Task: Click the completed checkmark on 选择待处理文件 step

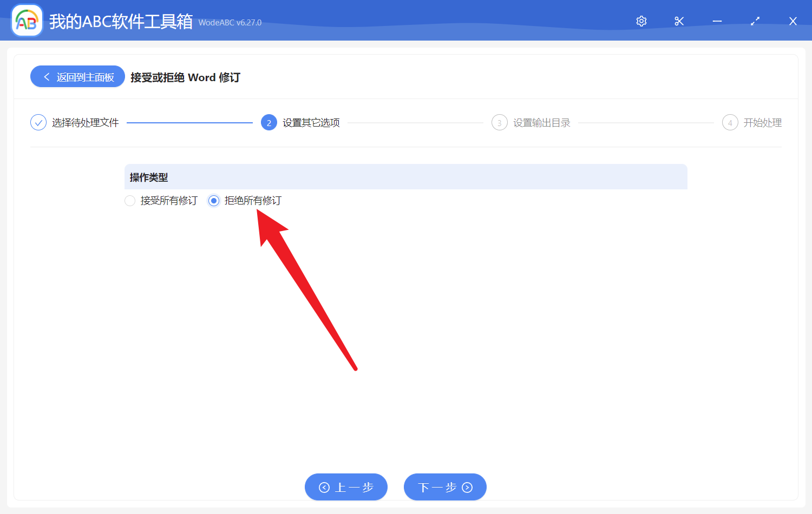Action: coord(38,122)
